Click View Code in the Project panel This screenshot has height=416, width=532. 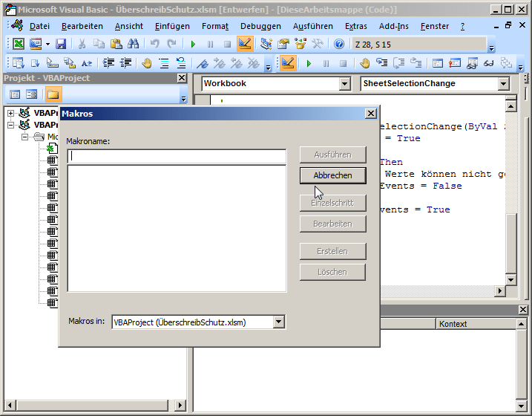tap(15, 94)
